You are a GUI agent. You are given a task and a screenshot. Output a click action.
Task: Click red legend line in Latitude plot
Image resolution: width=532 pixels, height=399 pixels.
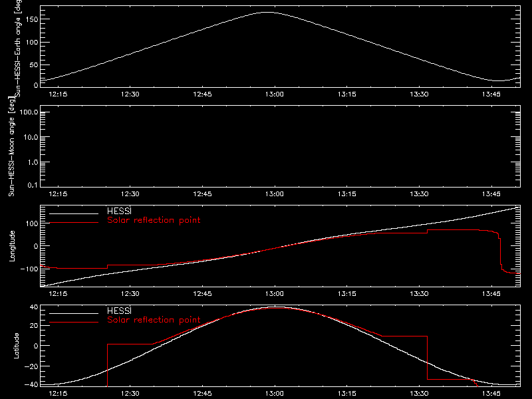point(74,323)
